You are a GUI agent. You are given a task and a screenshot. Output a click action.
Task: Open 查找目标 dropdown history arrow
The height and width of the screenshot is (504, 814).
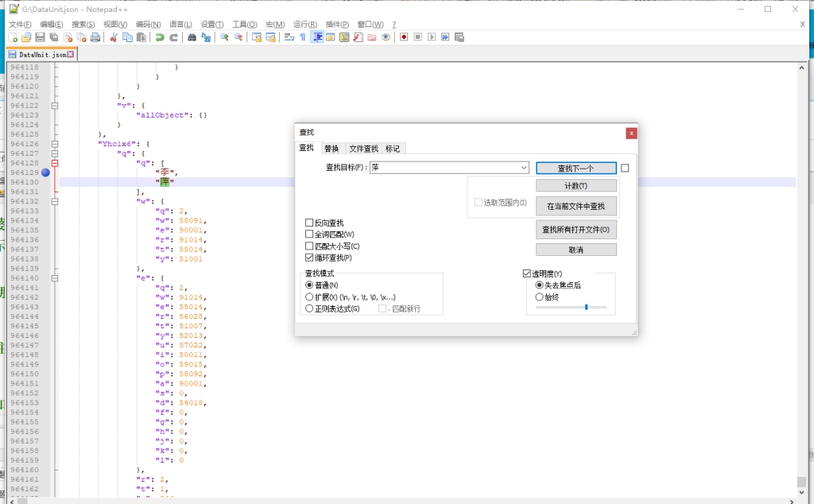coord(524,168)
